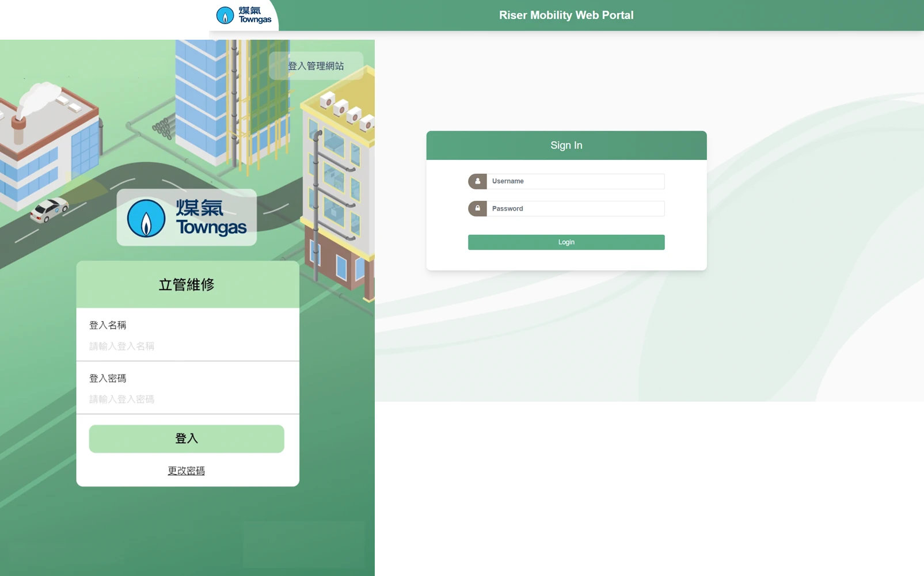924x576 pixels.
Task: Click the lock icon beside the Password field
Action: [477, 208]
